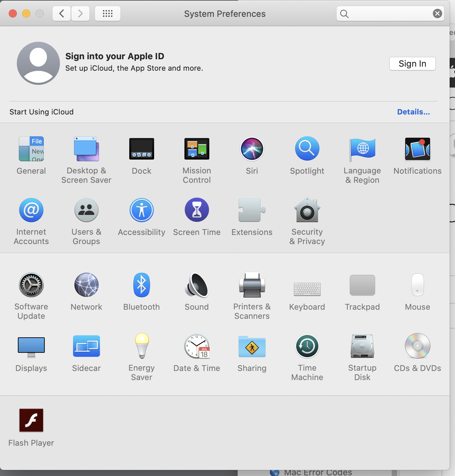Go forward to next pane
455x476 pixels.
80,13
